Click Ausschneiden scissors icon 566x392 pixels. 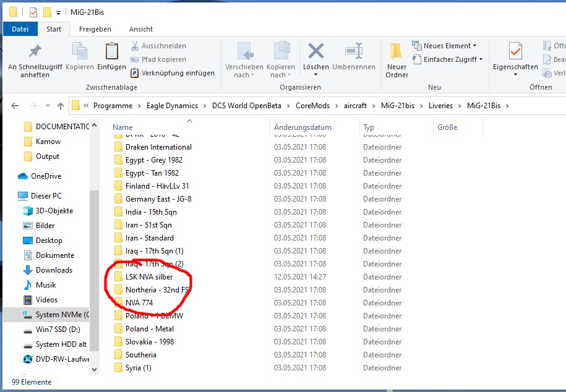(135, 46)
